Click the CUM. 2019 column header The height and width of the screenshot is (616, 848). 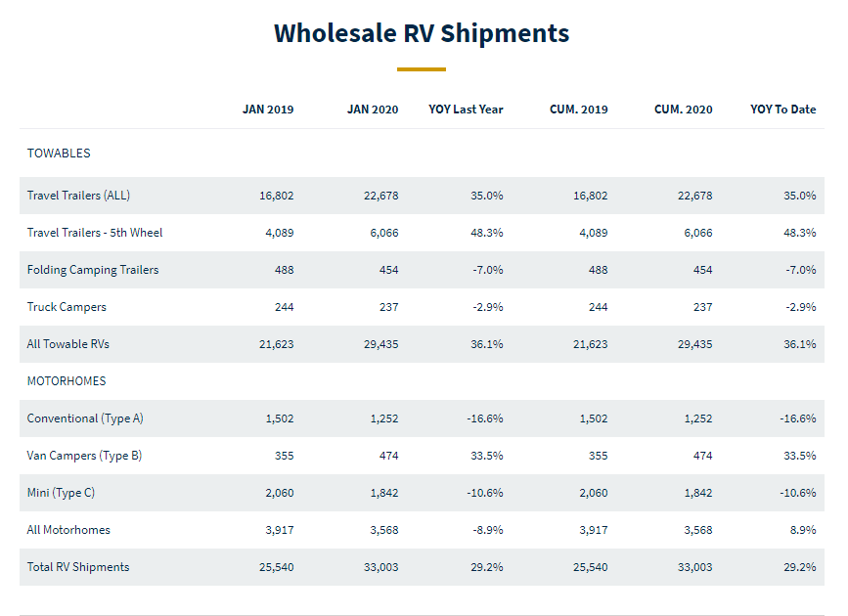tap(578, 110)
